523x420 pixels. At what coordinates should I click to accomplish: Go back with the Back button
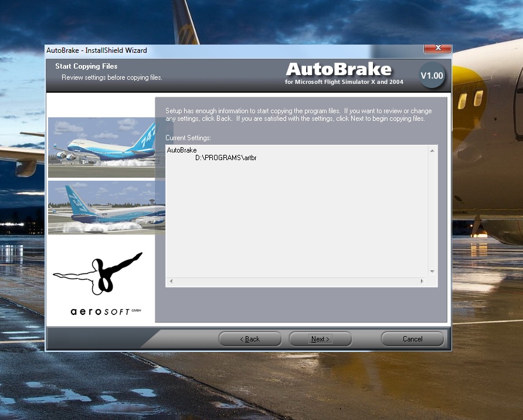(250, 339)
